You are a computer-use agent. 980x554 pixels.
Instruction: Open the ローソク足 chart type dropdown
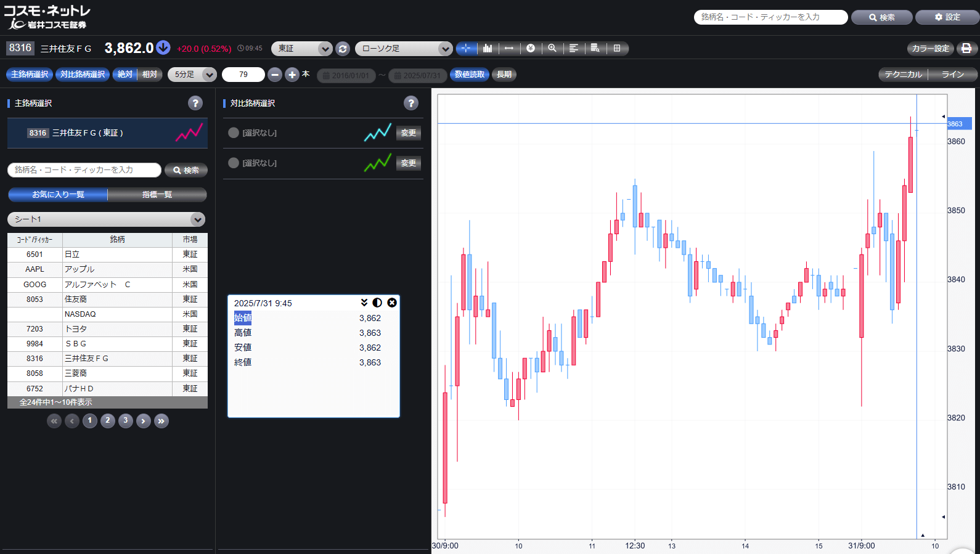(404, 49)
